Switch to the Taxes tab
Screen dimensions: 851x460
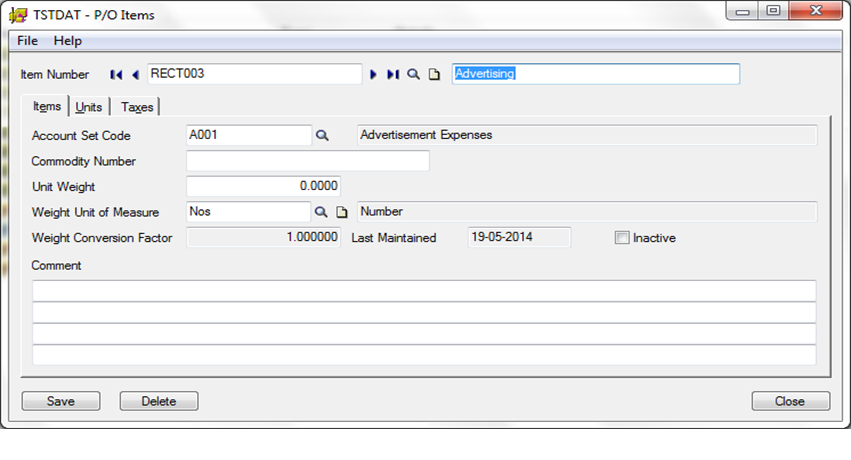click(x=137, y=107)
